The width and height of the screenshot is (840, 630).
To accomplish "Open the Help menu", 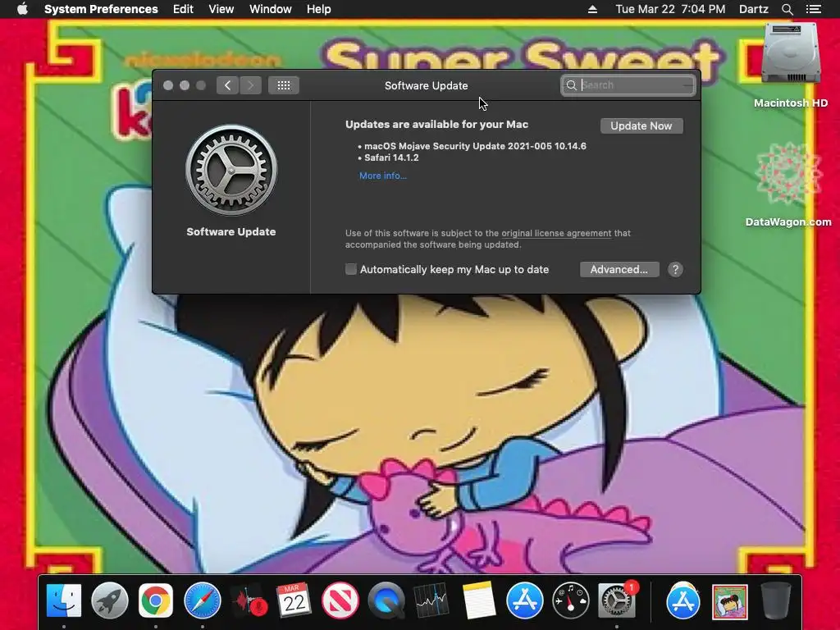I will pyautogui.click(x=319, y=9).
